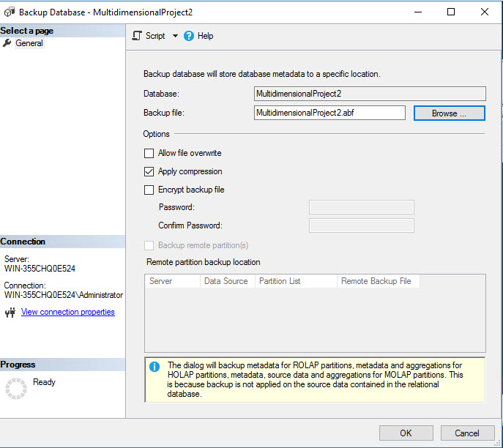Click the database icon in title bar
The height and width of the screenshot is (448, 503).
[10, 12]
